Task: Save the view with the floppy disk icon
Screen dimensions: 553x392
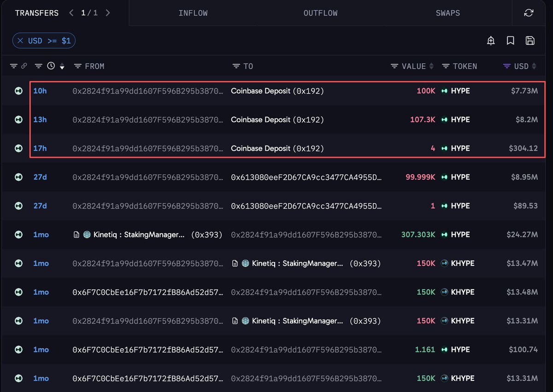Action: [x=530, y=41]
